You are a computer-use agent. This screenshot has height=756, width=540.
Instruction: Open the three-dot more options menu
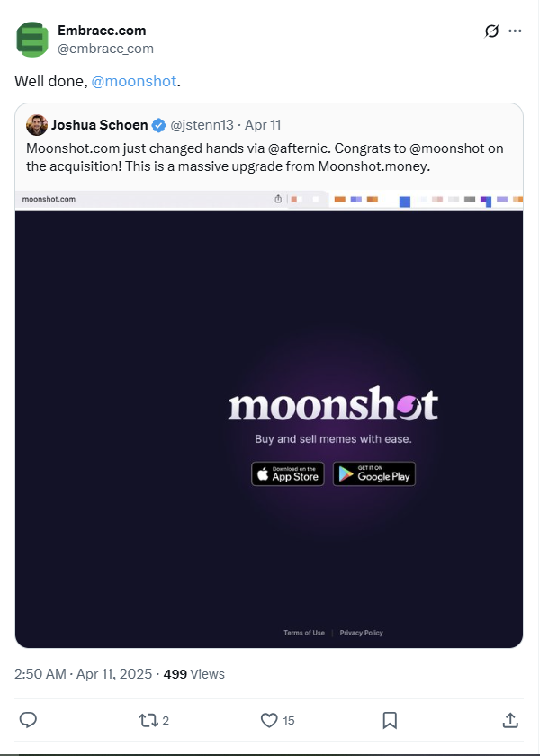(515, 31)
